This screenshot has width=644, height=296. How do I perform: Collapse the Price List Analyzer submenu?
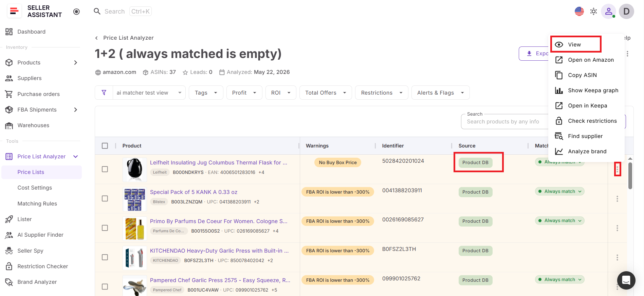point(75,156)
